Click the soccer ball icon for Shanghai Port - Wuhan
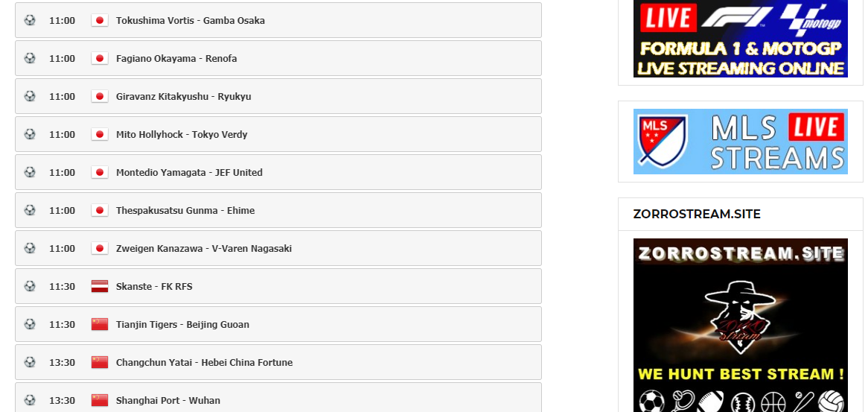 point(30,400)
